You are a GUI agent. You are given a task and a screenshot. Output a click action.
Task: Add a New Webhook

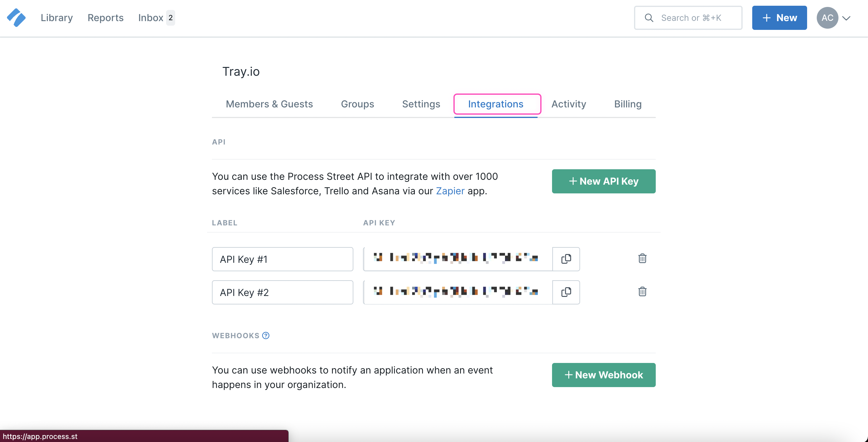[604, 375]
